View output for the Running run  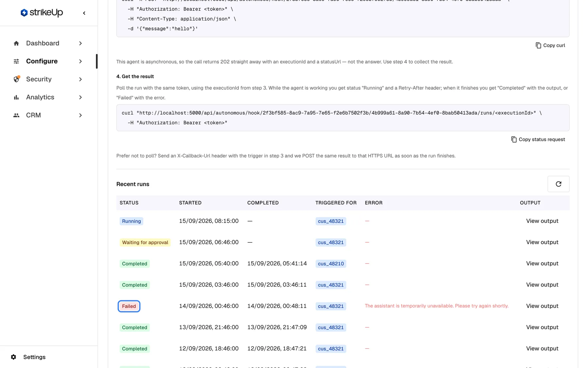click(x=542, y=221)
